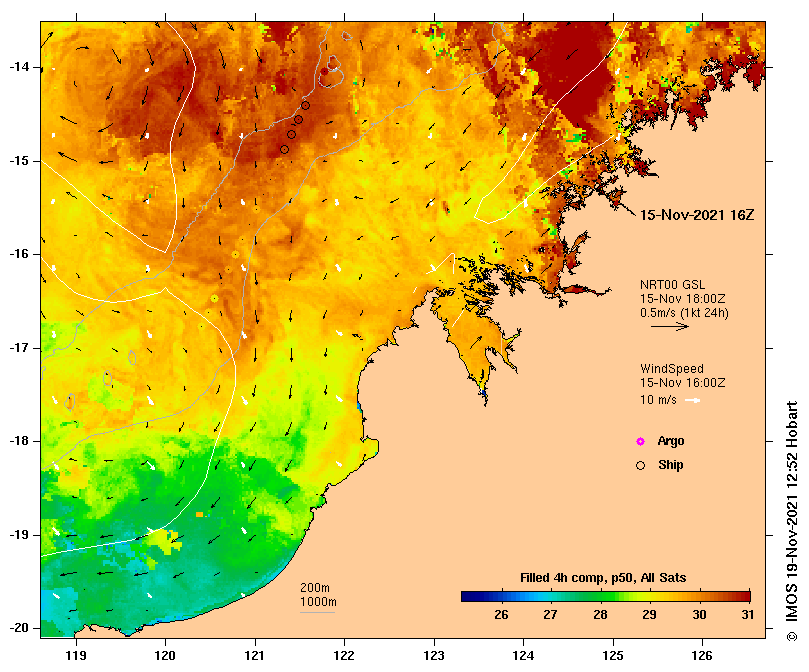Click the '15-Nov-2021 16Z' date label
The height and width of the screenshot is (672, 809).
(x=697, y=215)
